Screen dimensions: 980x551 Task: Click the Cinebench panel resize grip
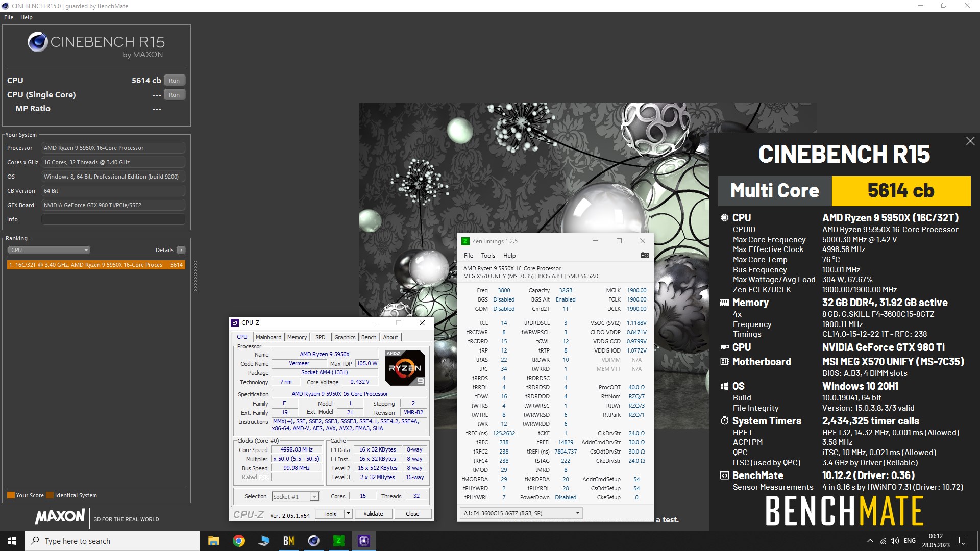195,276
